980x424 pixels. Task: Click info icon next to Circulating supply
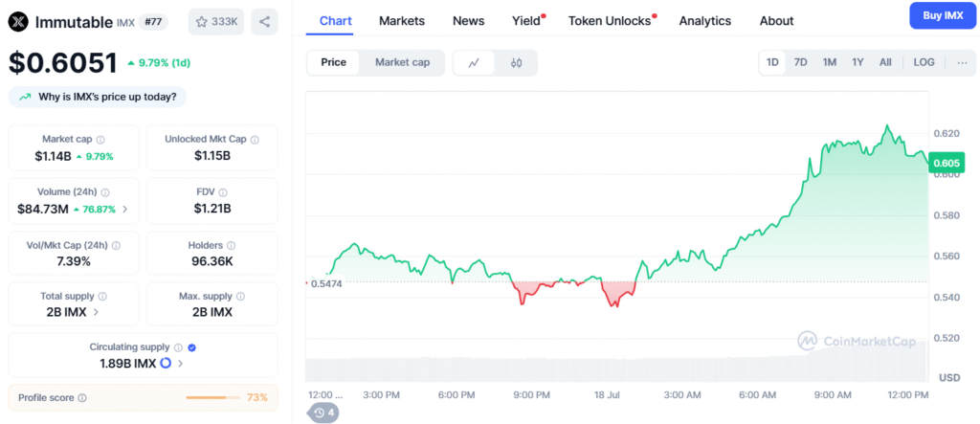pos(178,347)
